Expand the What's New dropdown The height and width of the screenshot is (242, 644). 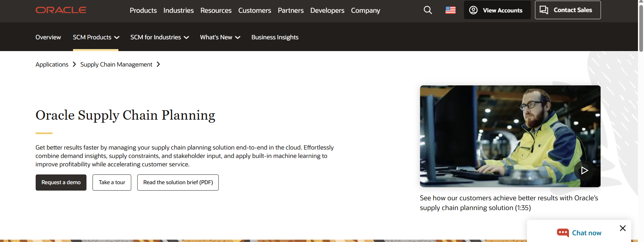(220, 37)
